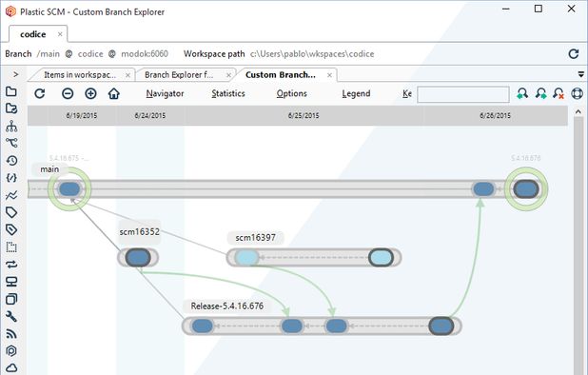The image size is (588, 375).
Task: Select the first changeset on Release-5.4.16.676 branch
Action: coord(203,326)
